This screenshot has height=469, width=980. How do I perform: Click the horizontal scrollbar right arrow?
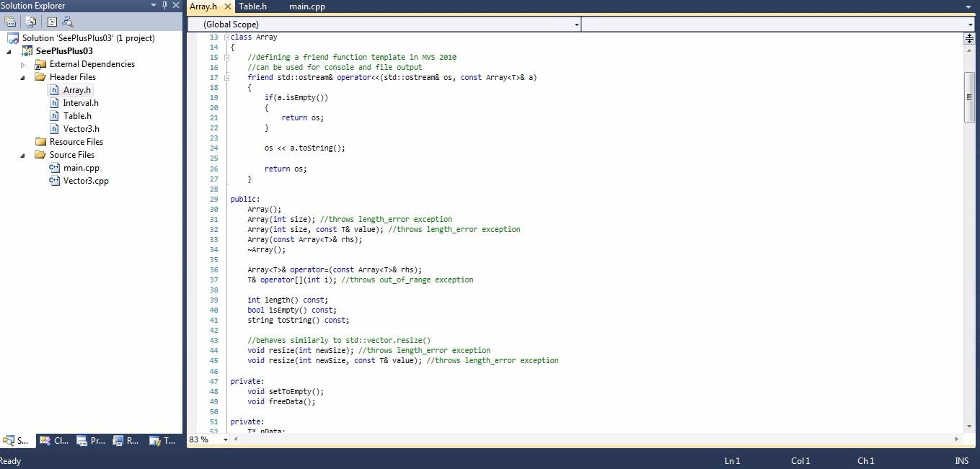pos(957,439)
